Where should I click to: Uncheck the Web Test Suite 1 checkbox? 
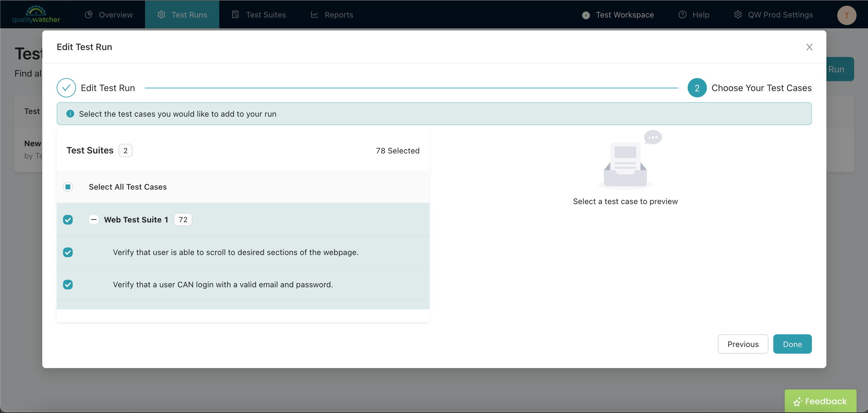pyautogui.click(x=68, y=220)
